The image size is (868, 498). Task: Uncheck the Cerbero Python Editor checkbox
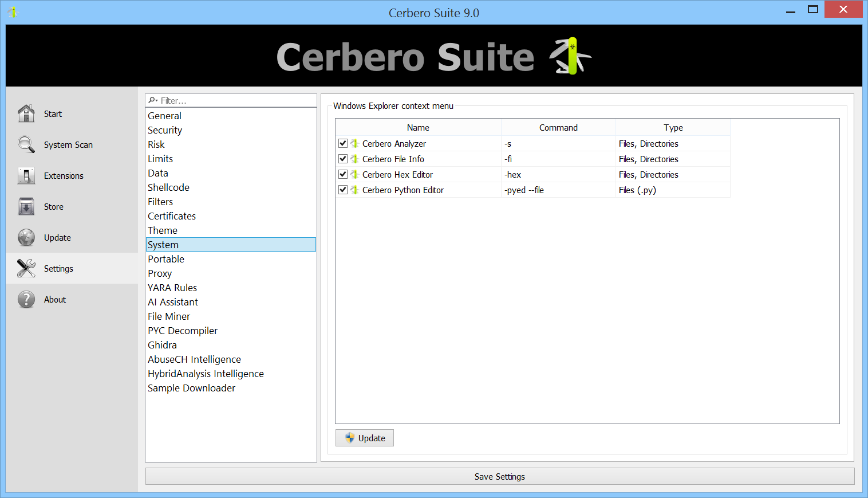pyautogui.click(x=343, y=190)
